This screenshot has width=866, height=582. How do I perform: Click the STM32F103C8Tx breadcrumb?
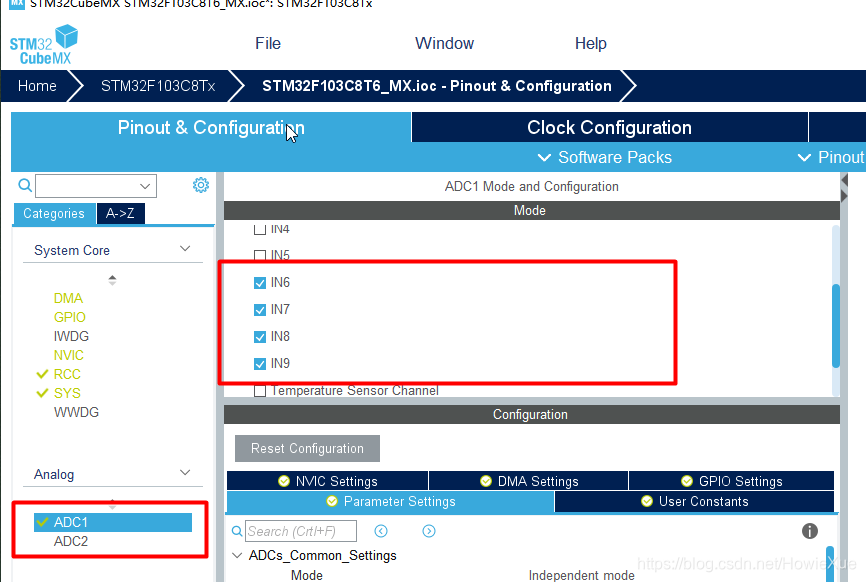coord(158,86)
